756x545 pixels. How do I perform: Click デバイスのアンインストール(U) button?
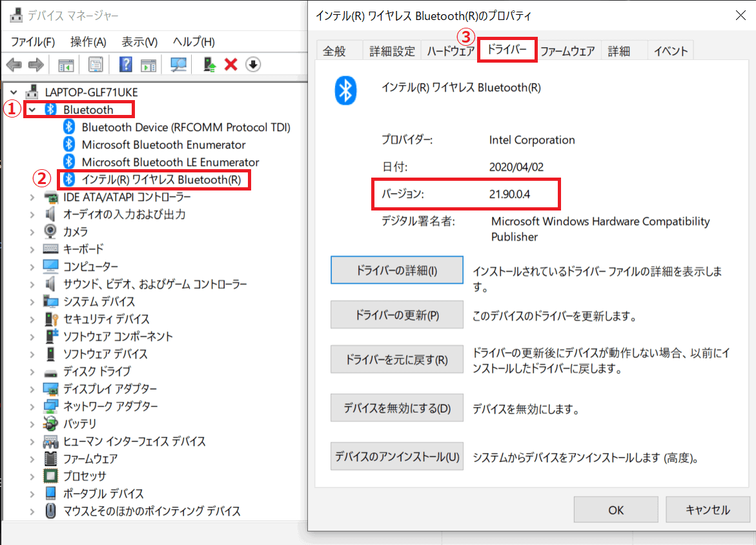coord(397,457)
